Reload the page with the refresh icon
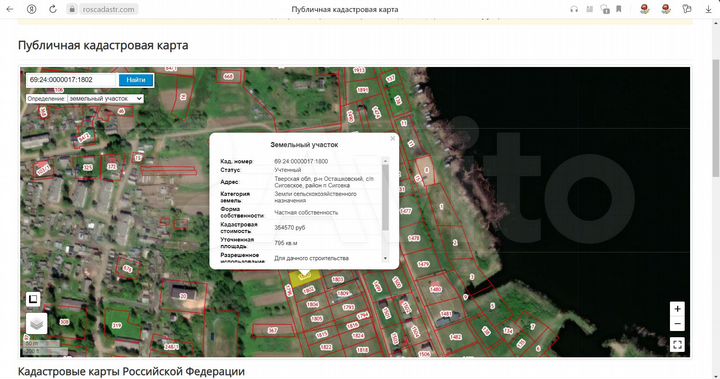The height and width of the screenshot is (379, 720). 53,9
